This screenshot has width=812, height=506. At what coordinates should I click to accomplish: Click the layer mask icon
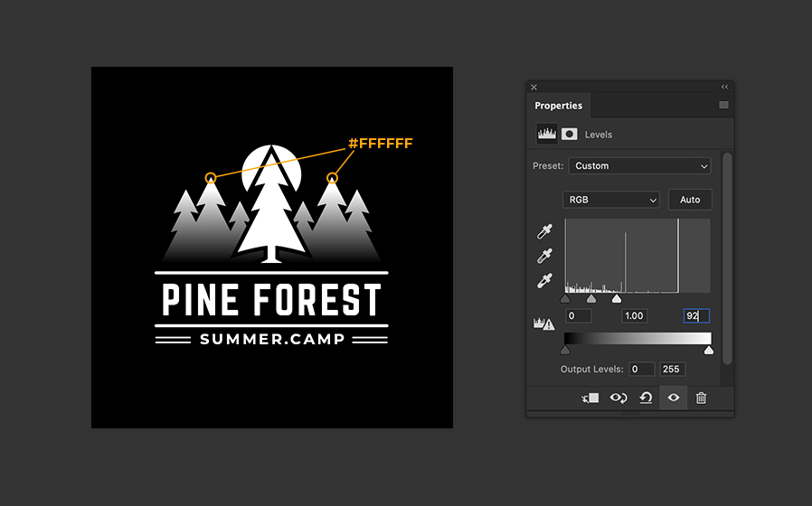[569, 134]
